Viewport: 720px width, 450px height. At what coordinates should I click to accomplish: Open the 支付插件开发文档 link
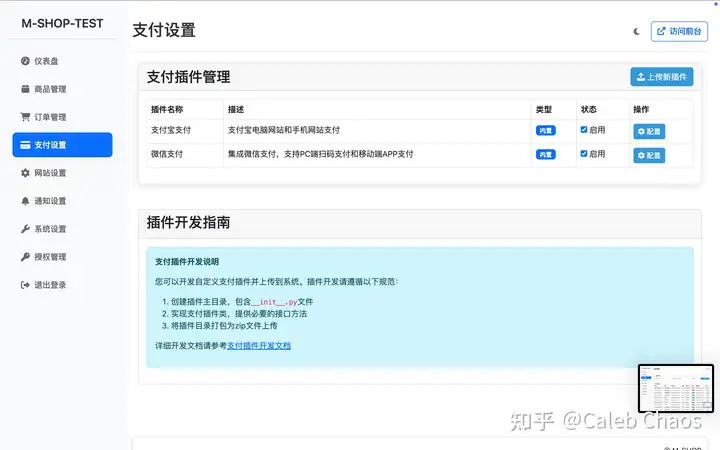(x=259, y=346)
